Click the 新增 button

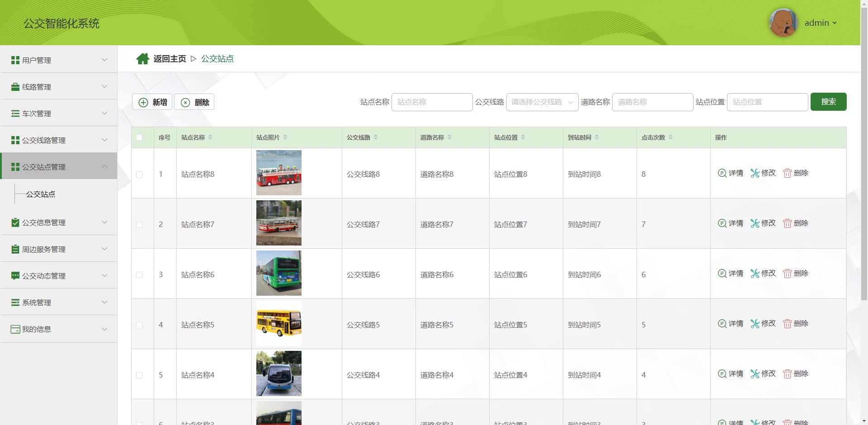152,102
